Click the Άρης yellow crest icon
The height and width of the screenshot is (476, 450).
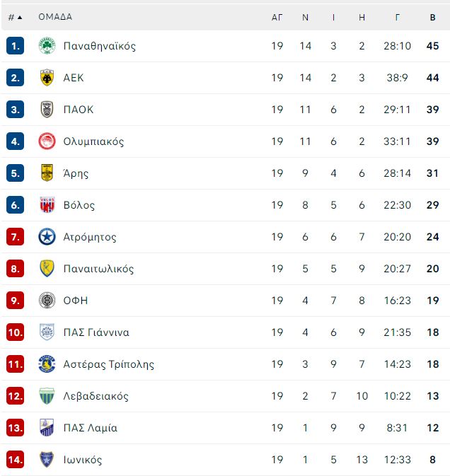pyautogui.click(x=47, y=173)
